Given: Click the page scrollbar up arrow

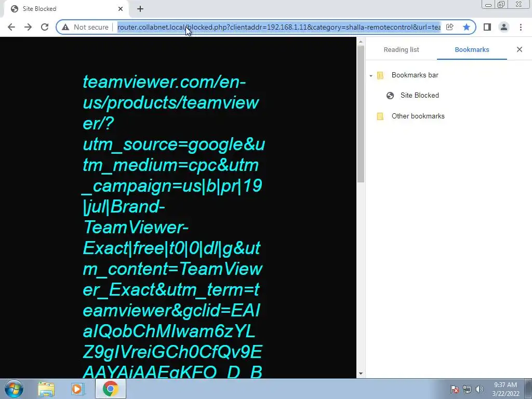Looking at the screenshot, I should pos(361,42).
